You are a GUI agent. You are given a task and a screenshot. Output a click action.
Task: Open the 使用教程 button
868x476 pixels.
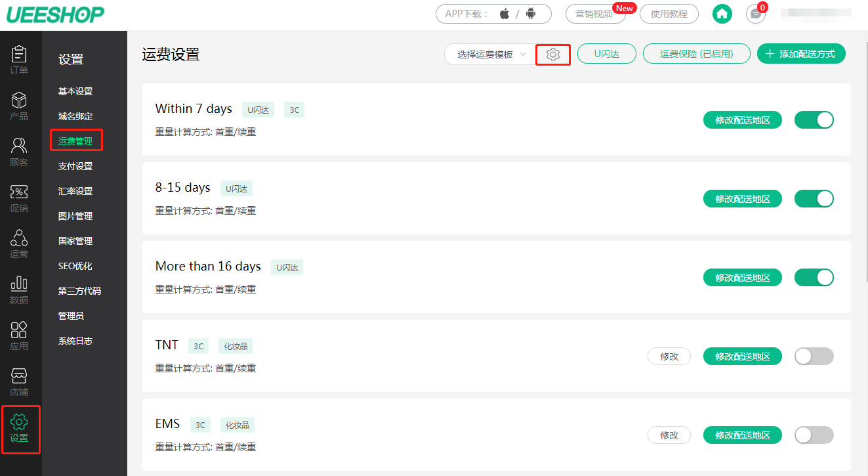(669, 14)
